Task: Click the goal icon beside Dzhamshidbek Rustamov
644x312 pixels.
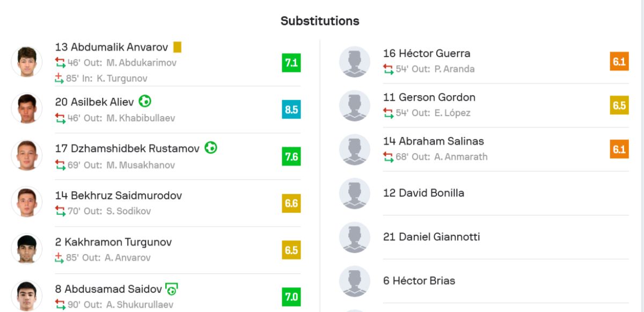Action: (211, 148)
